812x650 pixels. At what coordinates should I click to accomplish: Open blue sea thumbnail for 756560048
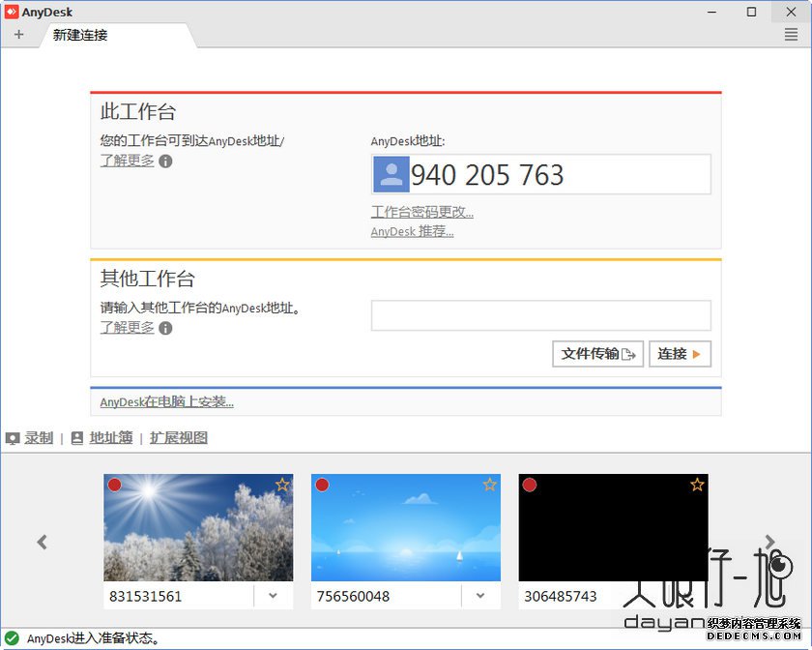coord(406,527)
